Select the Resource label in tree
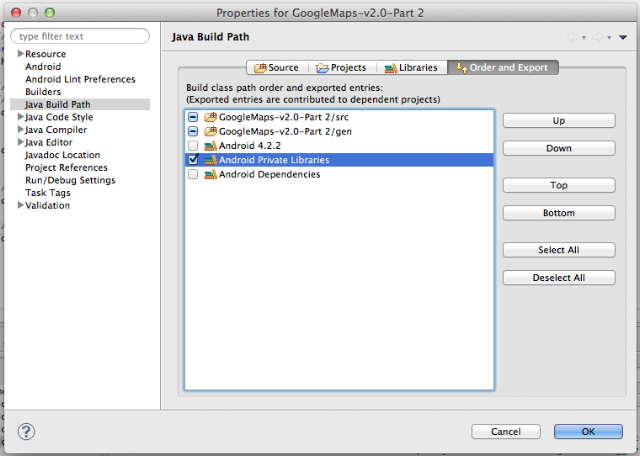This screenshot has width=640, height=456. click(x=45, y=54)
